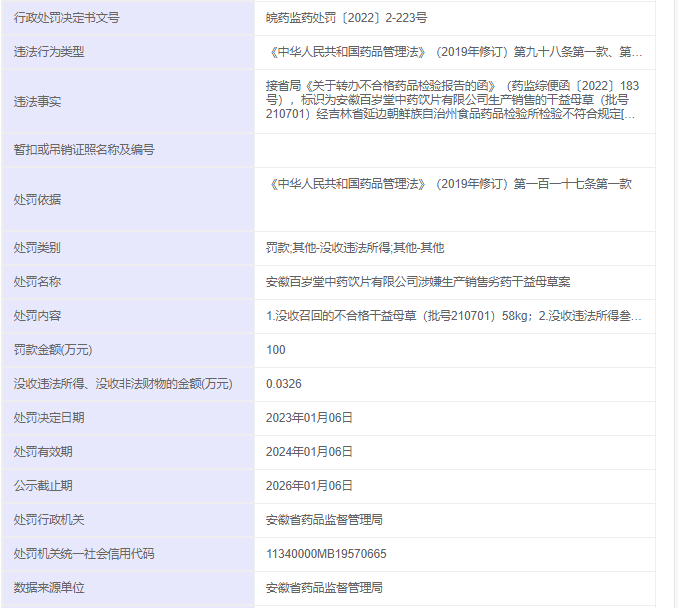
Task: Click credit code 11340000MB19570665
Action: [326, 554]
